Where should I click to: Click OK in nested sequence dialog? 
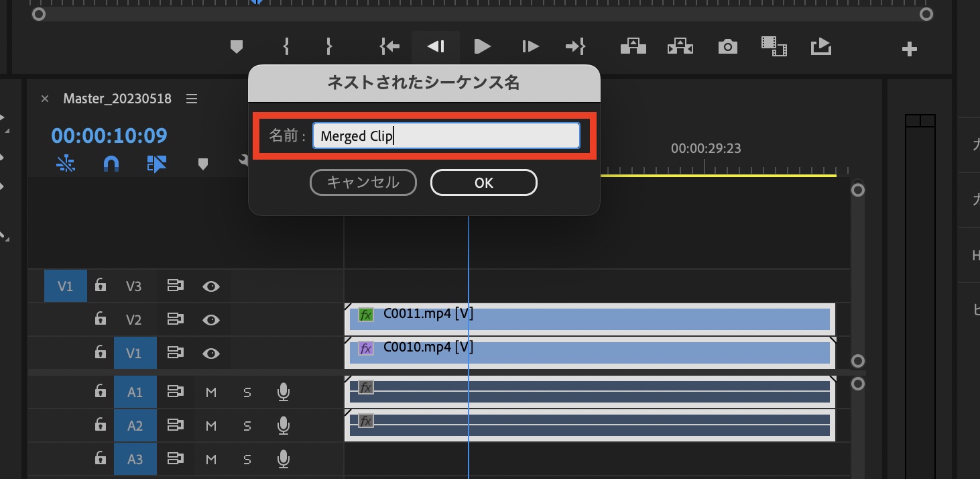click(483, 182)
